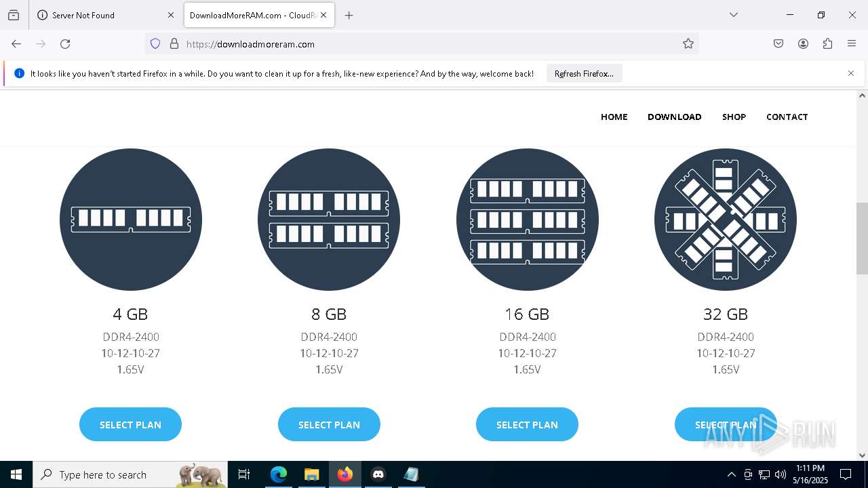Click the 16 GB triple RAM sticks image

pos(528,220)
